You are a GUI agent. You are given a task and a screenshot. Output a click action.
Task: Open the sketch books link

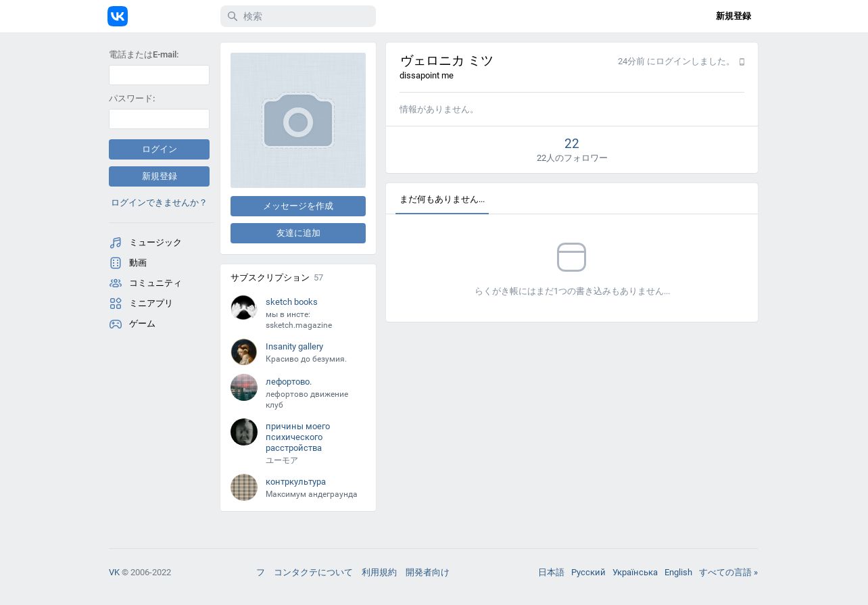pyautogui.click(x=291, y=302)
